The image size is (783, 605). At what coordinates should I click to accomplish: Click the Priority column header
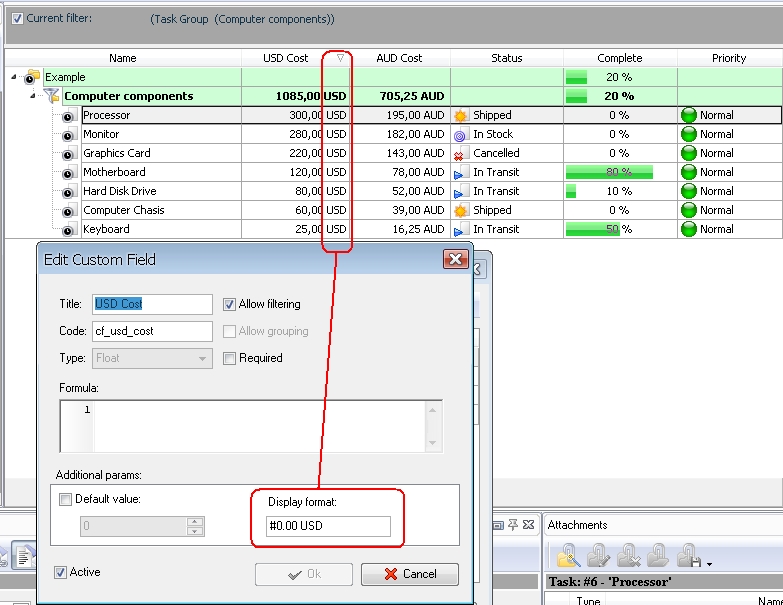tap(729, 58)
